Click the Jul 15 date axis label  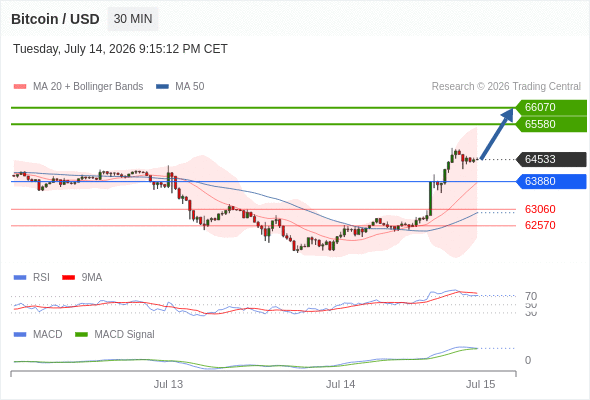click(481, 385)
